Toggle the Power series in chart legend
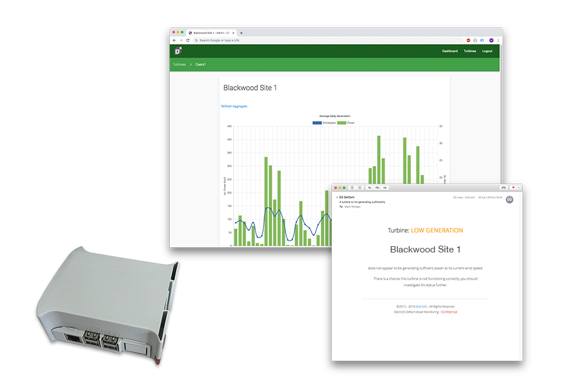Viewport: 568px width, 392px height. click(x=346, y=123)
